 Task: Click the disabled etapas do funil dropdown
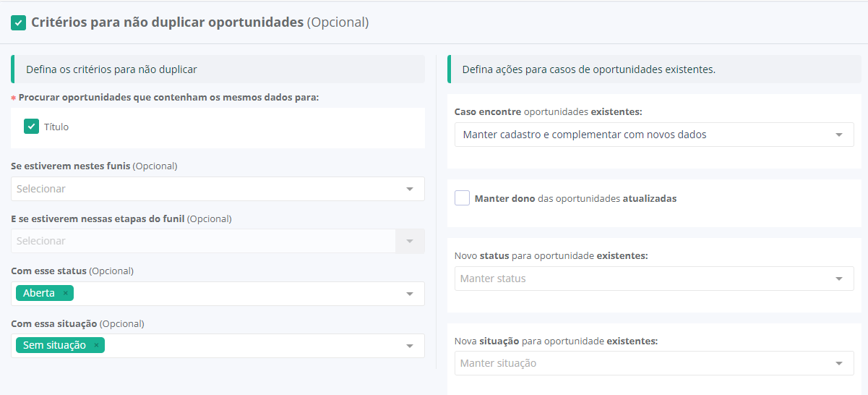(x=217, y=241)
